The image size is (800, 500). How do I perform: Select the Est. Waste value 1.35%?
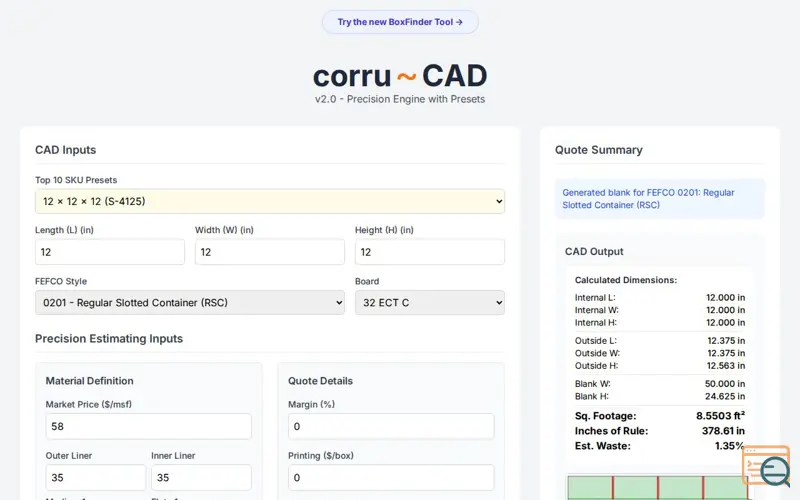(730, 446)
